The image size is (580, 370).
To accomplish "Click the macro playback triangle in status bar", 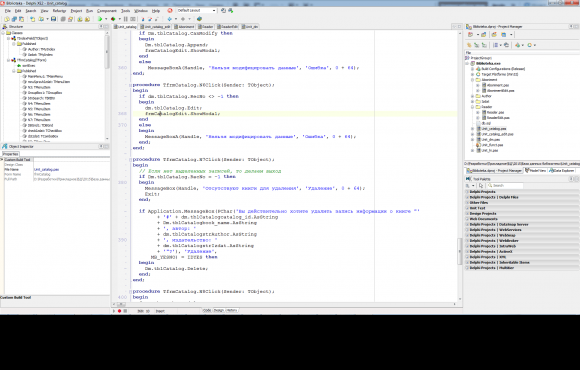I will pyautogui.click(x=114, y=311).
